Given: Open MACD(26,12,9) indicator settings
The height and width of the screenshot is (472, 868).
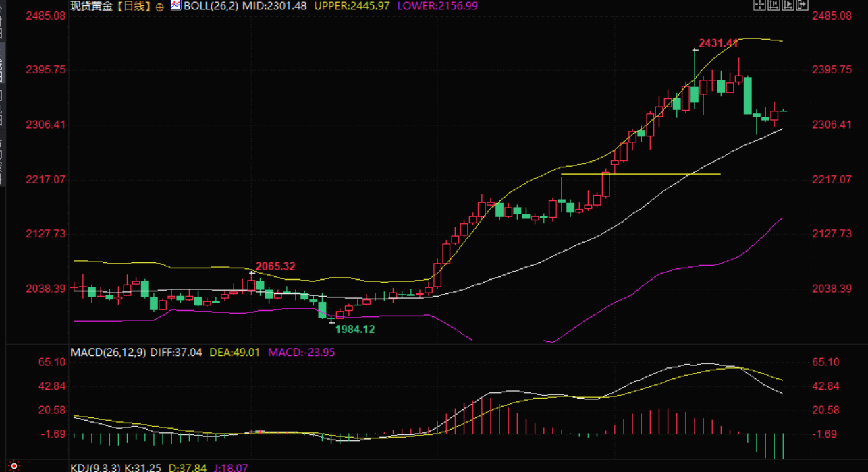Looking at the screenshot, I should pos(108,352).
